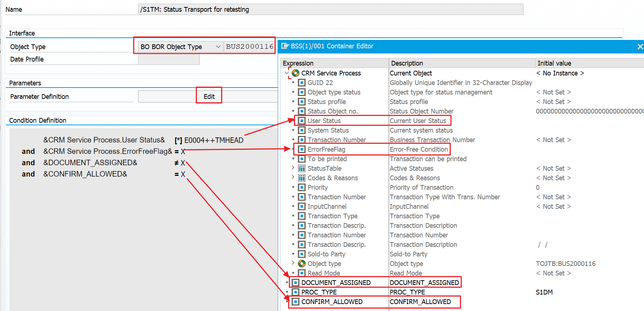The height and width of the screenshot is (311, 644).
Task: Expand the Object type tree node
Action: click(x=293, y=263)
